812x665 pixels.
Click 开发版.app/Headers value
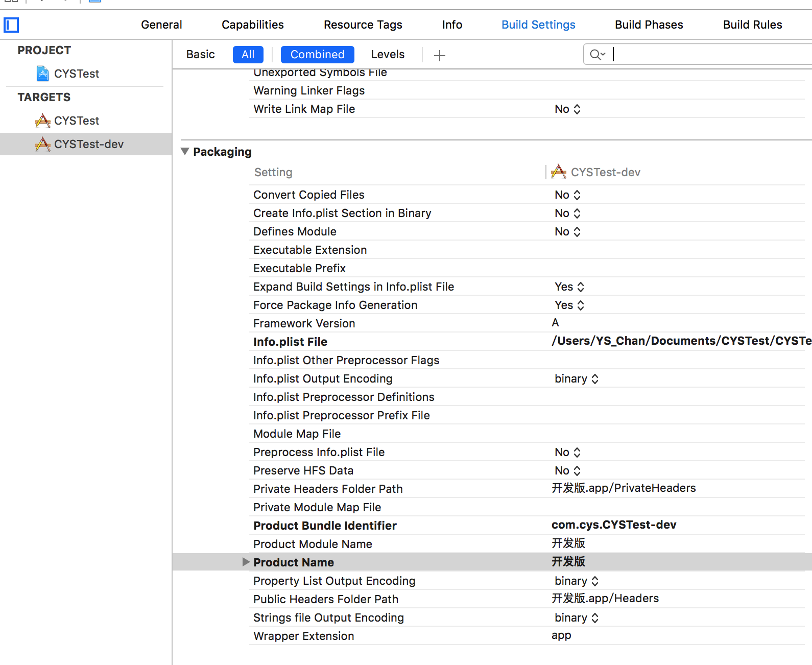pos(605,598)
